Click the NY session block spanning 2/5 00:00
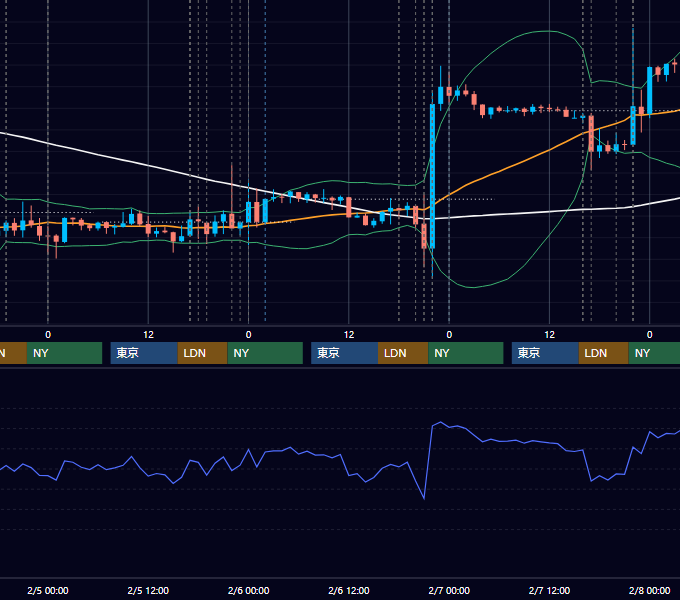Screen dimensions: 680x600 pyautogui.click(x=64, y=353)
